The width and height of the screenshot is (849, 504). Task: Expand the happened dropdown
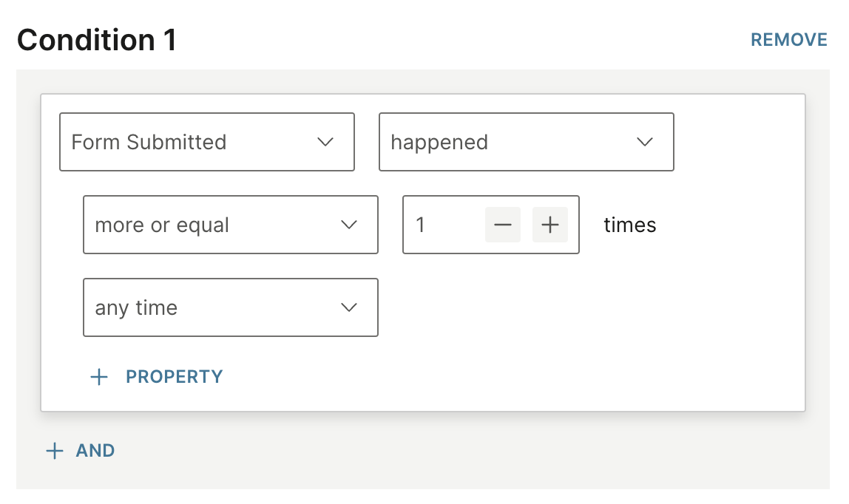(526, 142)
